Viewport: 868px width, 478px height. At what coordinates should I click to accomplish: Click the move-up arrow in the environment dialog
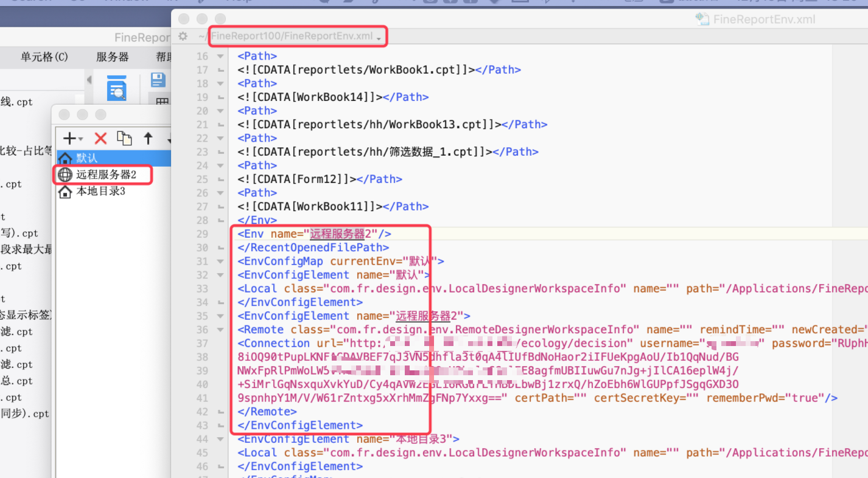(x=148, y=139)
